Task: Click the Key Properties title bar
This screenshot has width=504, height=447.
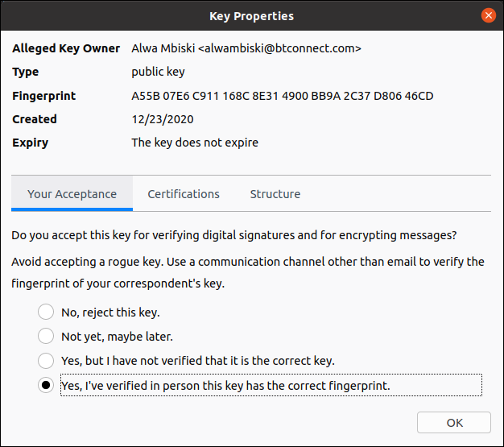Action: pos(251,16)
